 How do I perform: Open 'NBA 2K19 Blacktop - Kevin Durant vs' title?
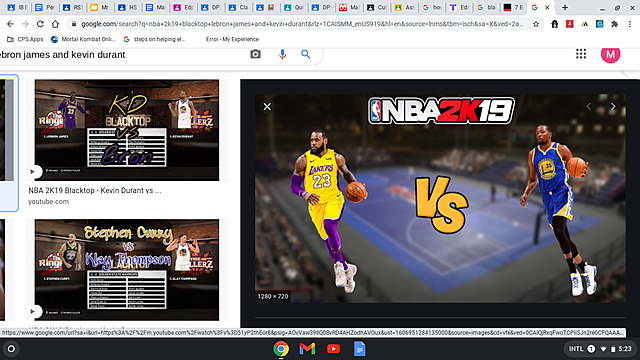[95, 190]
